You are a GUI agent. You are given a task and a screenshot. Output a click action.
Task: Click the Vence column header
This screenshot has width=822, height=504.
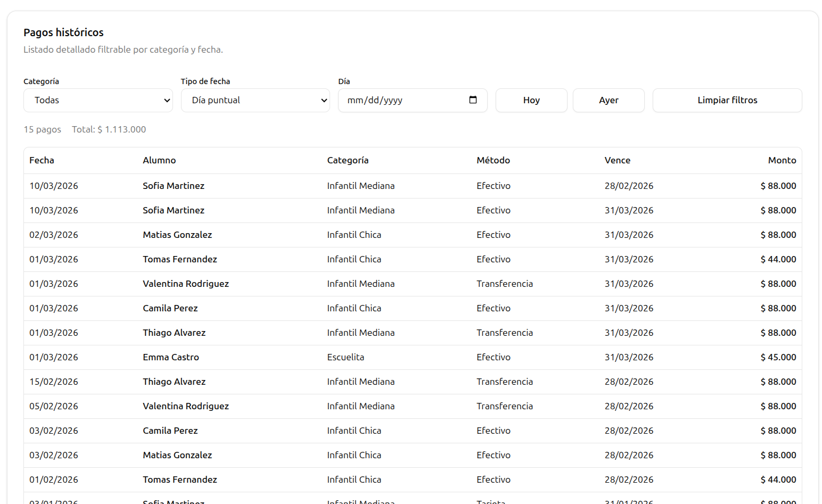617,160
